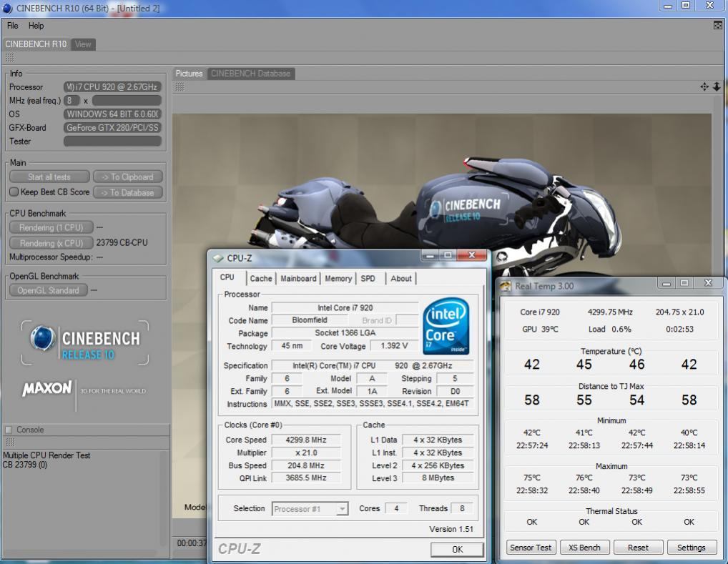Open the Memory tab in CPU-Z
Image resolution: width=728 pixels, height=564 pixels.
[x=338, y=279]
